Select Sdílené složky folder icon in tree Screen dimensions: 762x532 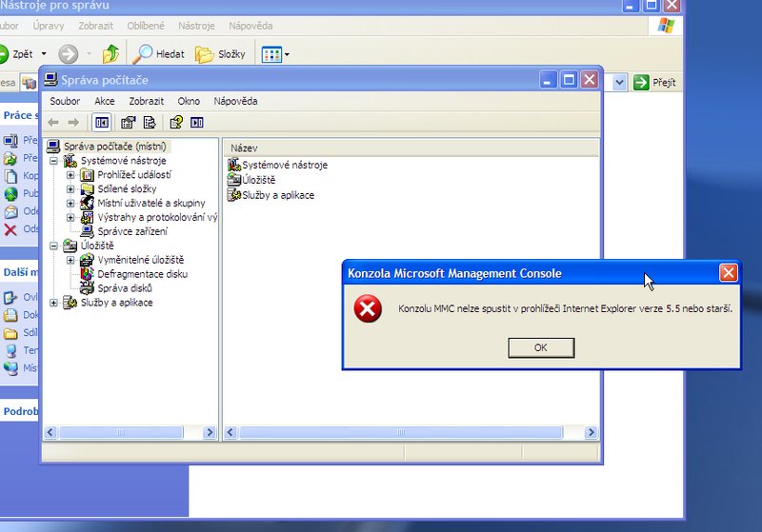[87, 188]
